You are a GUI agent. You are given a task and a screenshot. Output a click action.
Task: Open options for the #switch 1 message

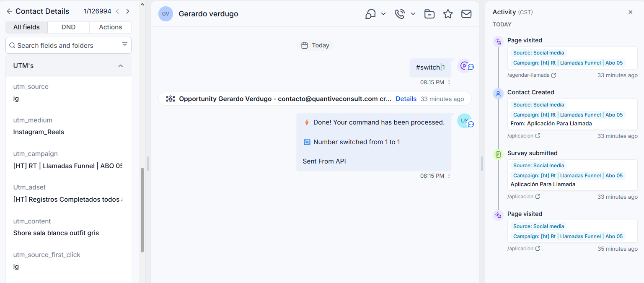coord(449,82)
